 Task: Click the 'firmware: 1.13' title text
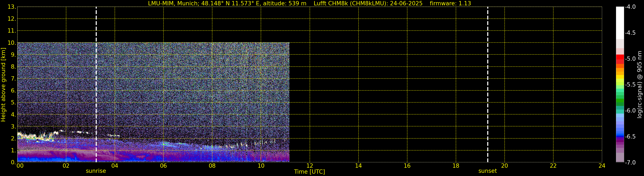pyautogui.click(x=450, y=3)
